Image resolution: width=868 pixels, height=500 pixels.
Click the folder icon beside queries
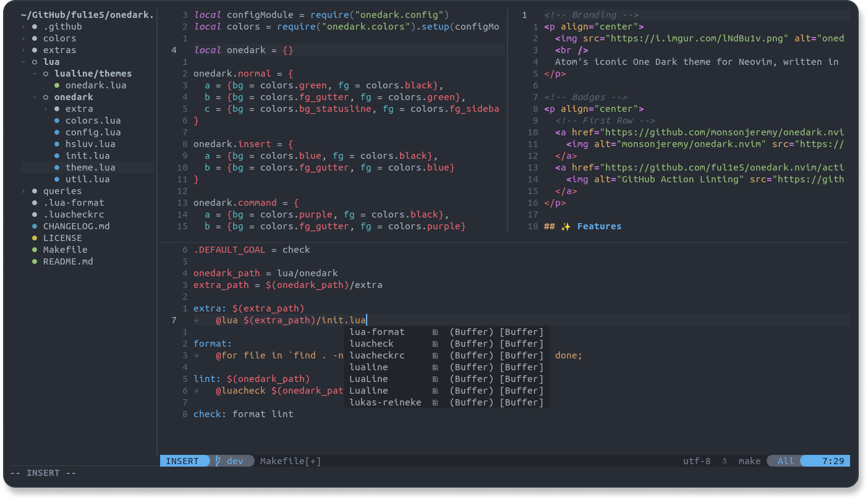tap(35, 191)
